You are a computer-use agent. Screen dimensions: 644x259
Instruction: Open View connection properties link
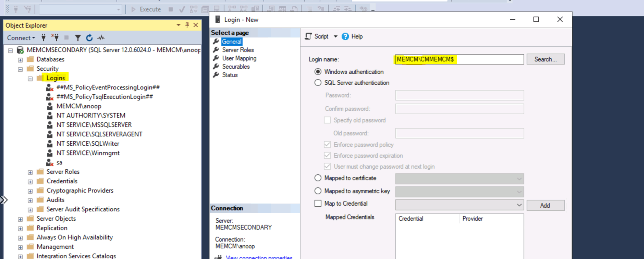coord(259,257)
